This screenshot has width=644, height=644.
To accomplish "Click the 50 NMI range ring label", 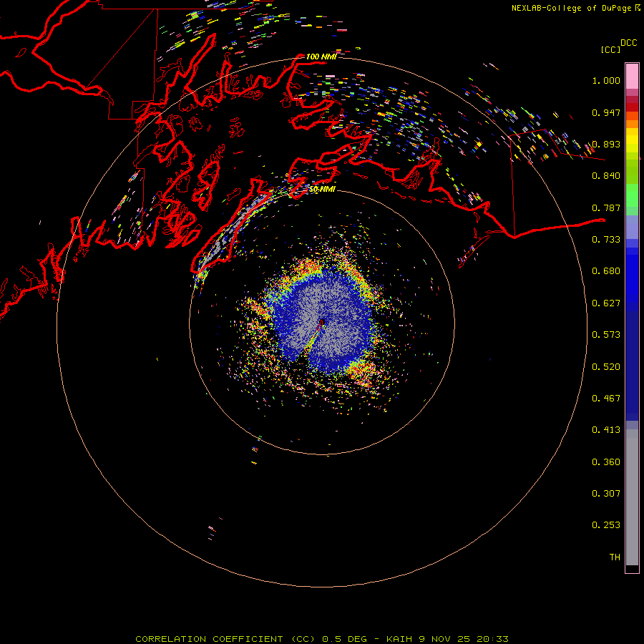I will pos(322,190).
